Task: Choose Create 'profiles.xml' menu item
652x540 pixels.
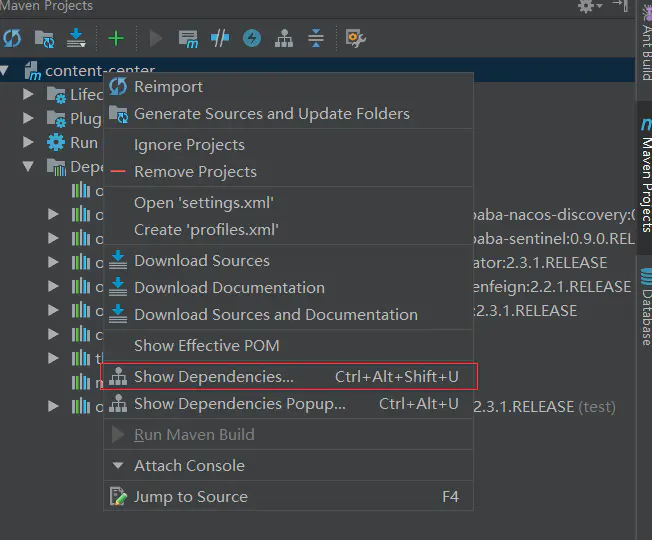Action: pos(288,230)
